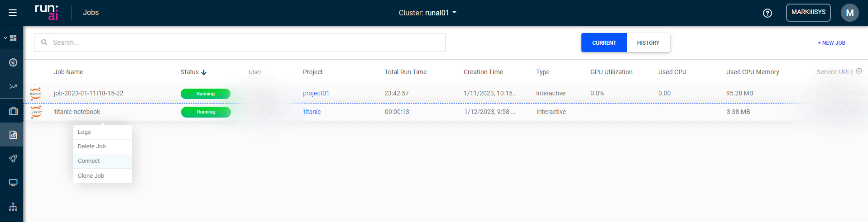868x222 pixels.
Task: Sort by the User column header
Action: click(255, 72)
